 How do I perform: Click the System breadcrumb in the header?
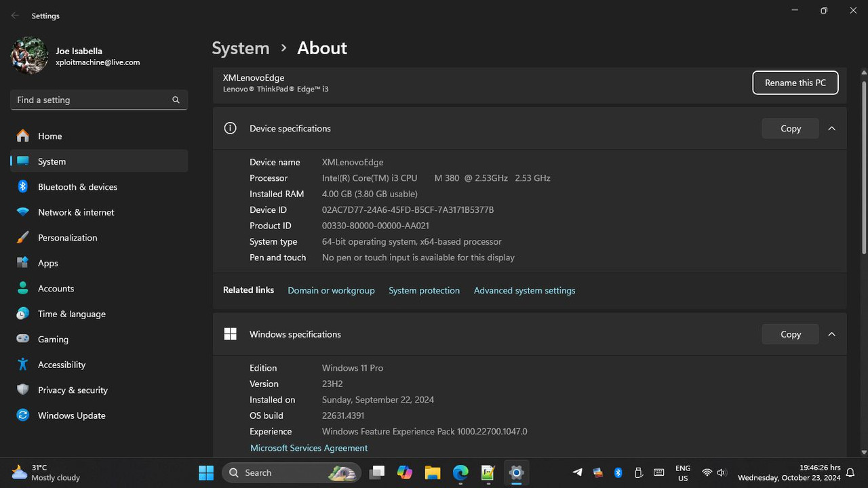coord(240,48)
